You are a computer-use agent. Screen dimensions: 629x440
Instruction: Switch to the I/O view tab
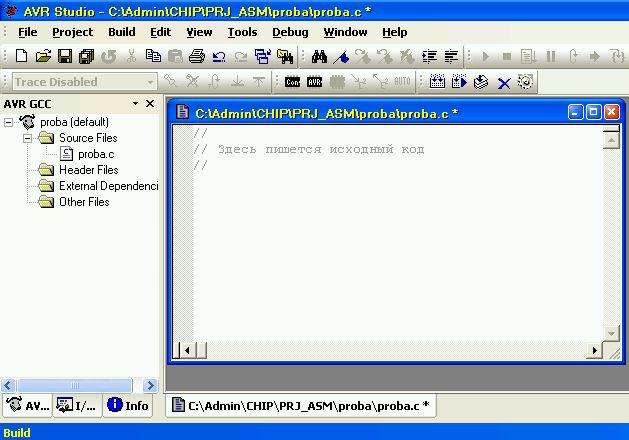pyautogui.click(x=77, y=406)
